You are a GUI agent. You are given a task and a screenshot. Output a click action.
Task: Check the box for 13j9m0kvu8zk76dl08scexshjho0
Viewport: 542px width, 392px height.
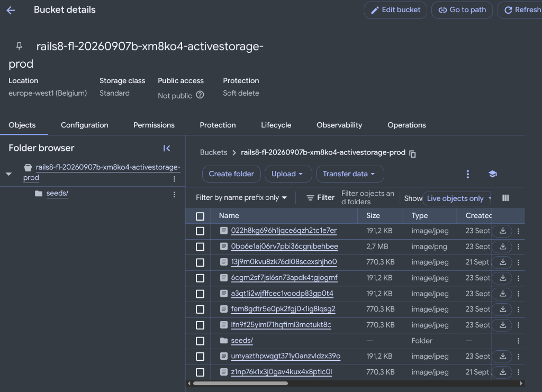[x=200, y=262]
